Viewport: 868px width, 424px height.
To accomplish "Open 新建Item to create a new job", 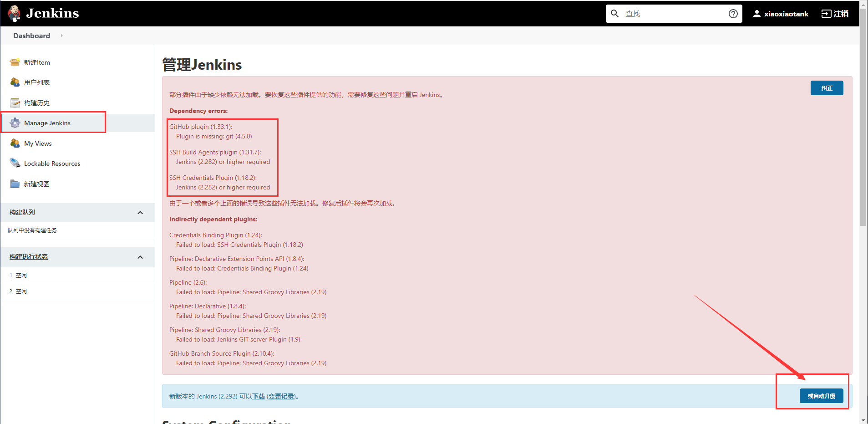I will point(36,62).
